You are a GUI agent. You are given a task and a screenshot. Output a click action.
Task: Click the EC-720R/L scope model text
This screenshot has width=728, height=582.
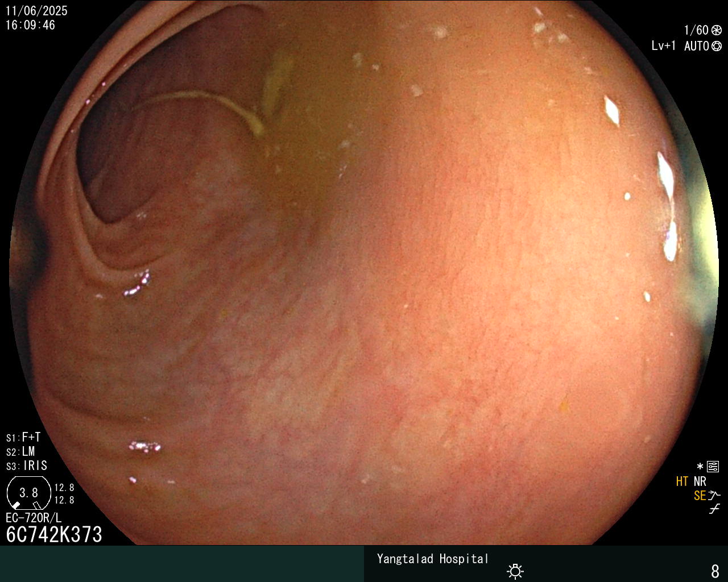[34, 518]
